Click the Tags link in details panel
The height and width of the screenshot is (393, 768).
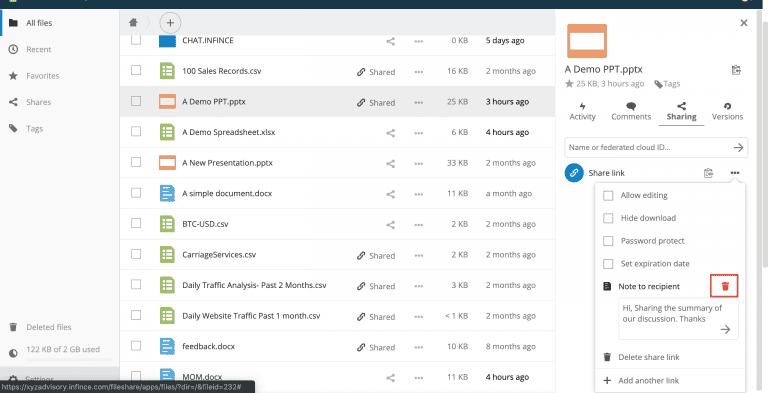pyautogui.click(x=668, y=84)
